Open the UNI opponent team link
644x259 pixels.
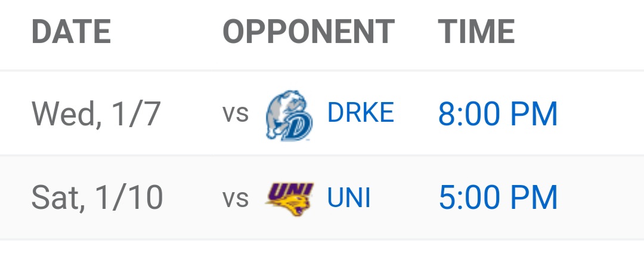[349, 198]
